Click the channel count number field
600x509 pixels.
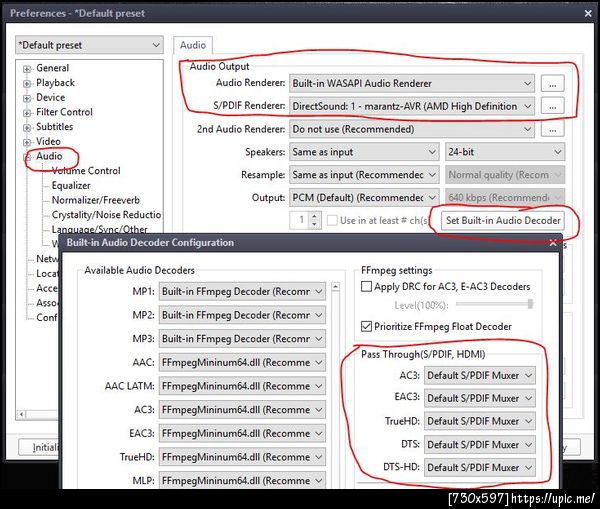(x=300, y=220)
